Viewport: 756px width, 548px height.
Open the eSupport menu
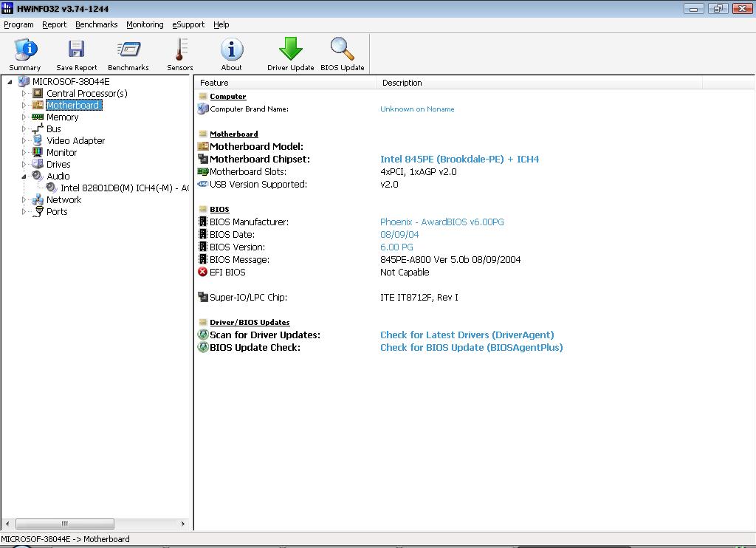coord(188,24)
